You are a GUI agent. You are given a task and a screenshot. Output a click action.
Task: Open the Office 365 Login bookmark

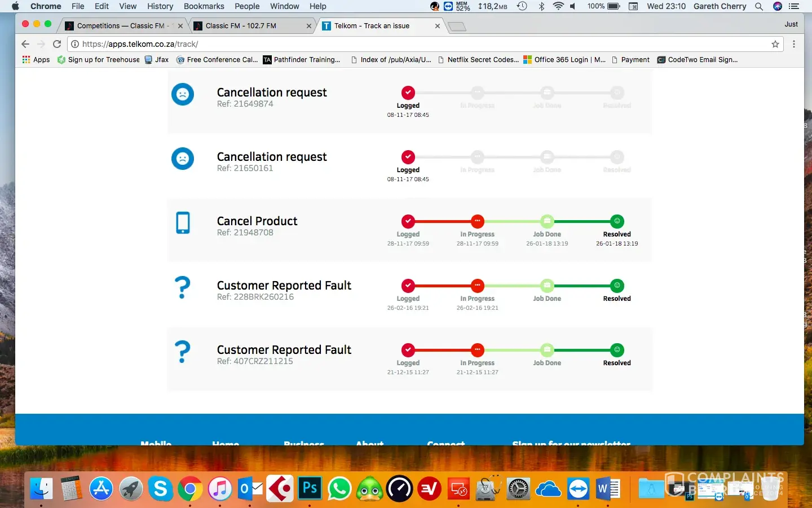click(564, 60)
